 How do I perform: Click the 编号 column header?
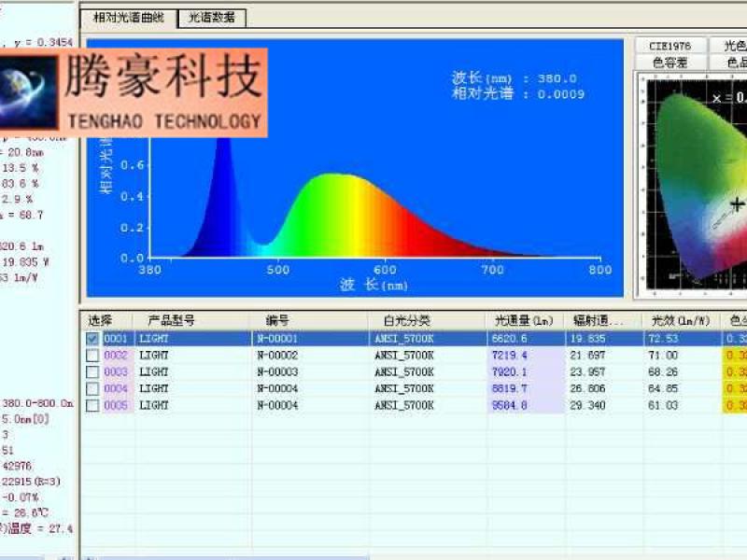pos(310,320)
